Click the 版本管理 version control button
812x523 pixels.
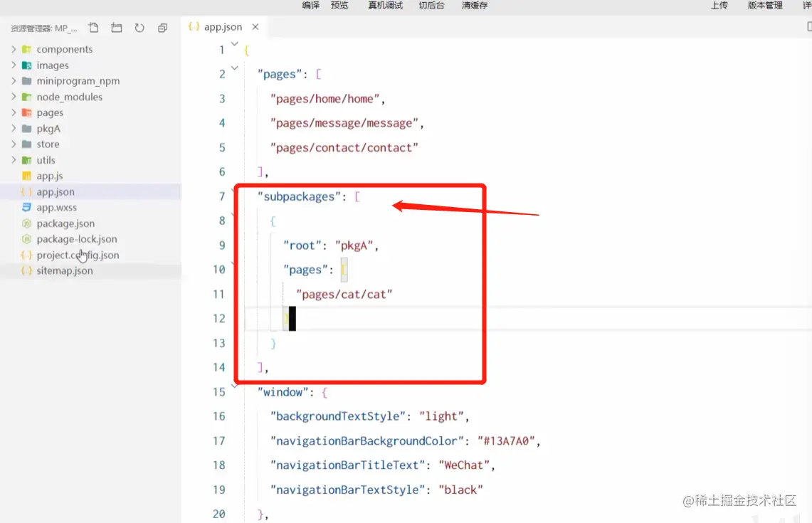point(765,5)
